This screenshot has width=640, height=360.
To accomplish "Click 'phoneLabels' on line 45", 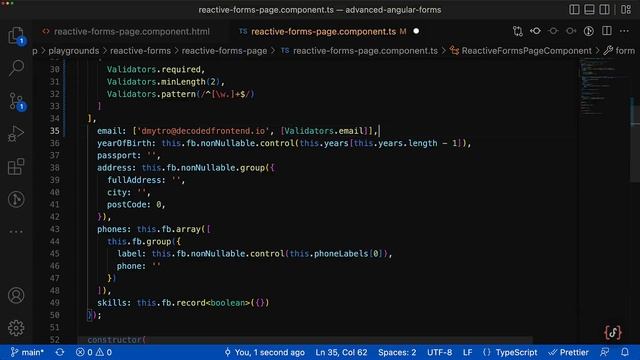I will point(341,254).
